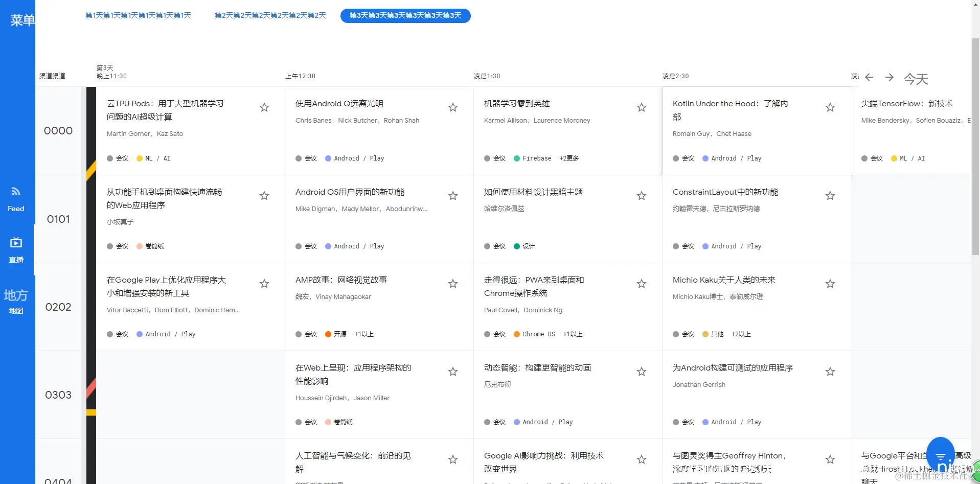Screen dimensions: 980x484
Task: Open the 地方地图 (Map) section in sidebar
Action: point(16,302)
